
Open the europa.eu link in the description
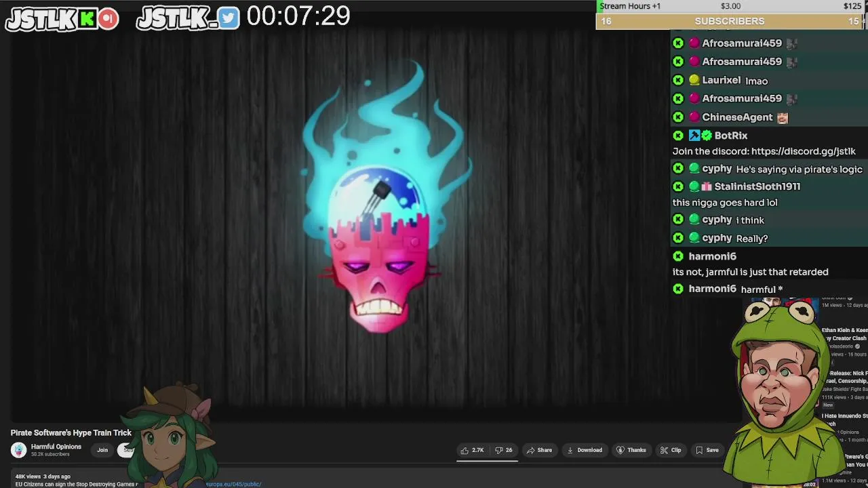click(x=233, y=484)
